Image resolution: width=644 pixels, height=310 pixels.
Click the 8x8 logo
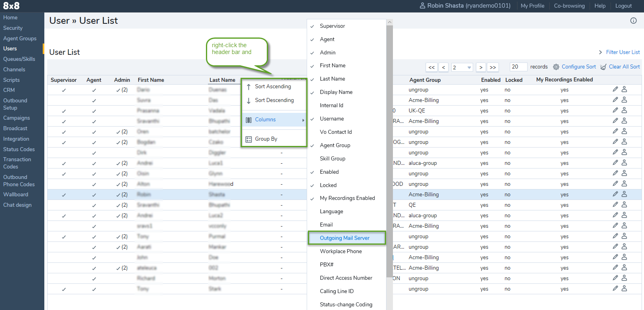11,6
